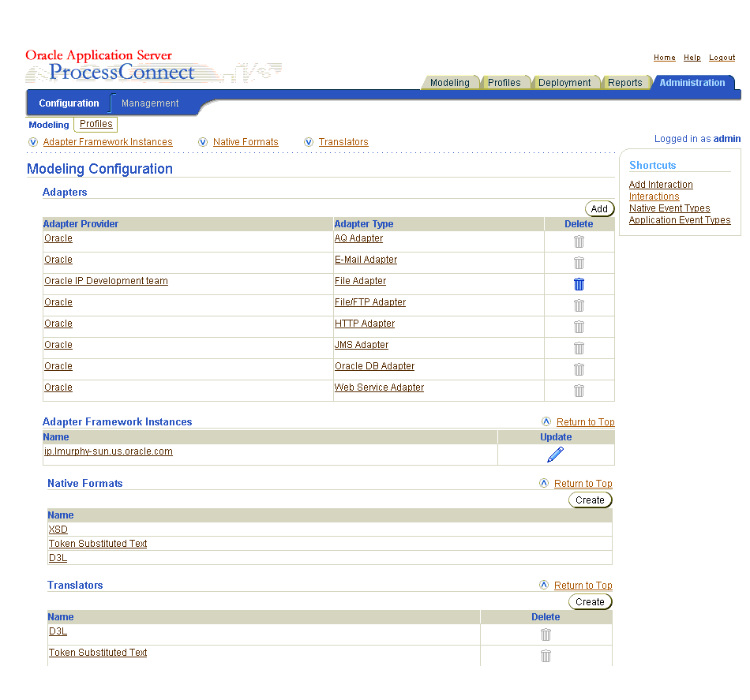Jump to Translators anchor link
Viewport: 750px width, 700px height.
coord(343,142)
